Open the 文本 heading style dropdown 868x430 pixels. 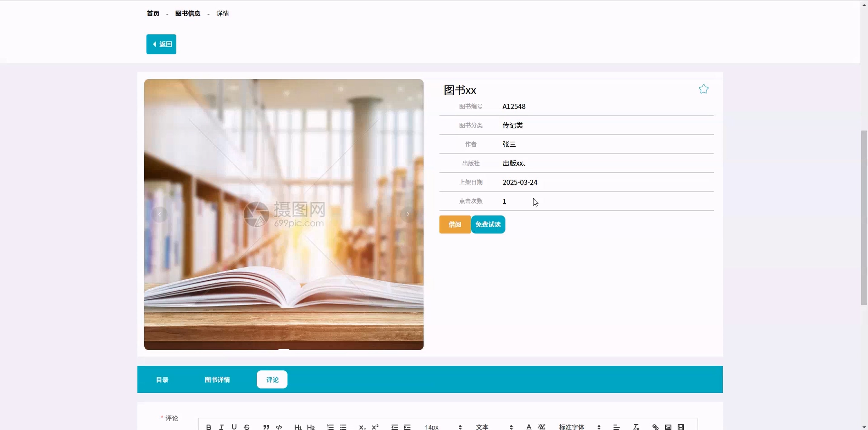click(x=494, y=427)
